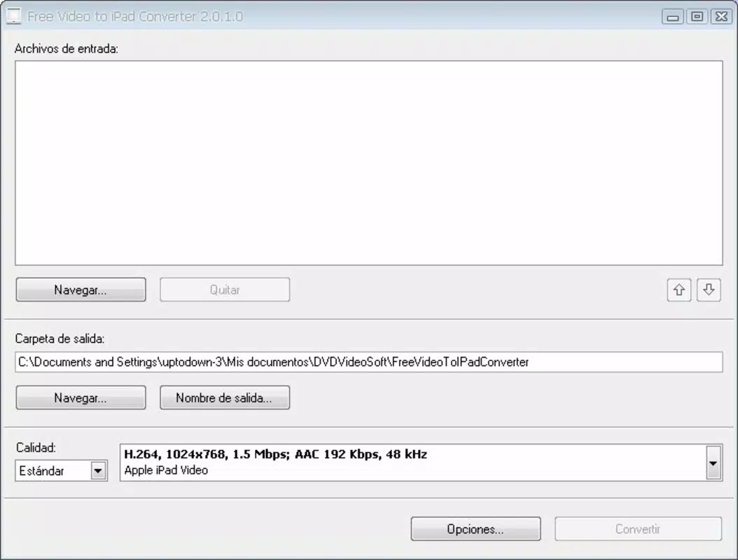Image resolution: width=738 pixels, height=560 pixels.
Task: Click the move-up arrow icon
Action: tap(678, 290)
